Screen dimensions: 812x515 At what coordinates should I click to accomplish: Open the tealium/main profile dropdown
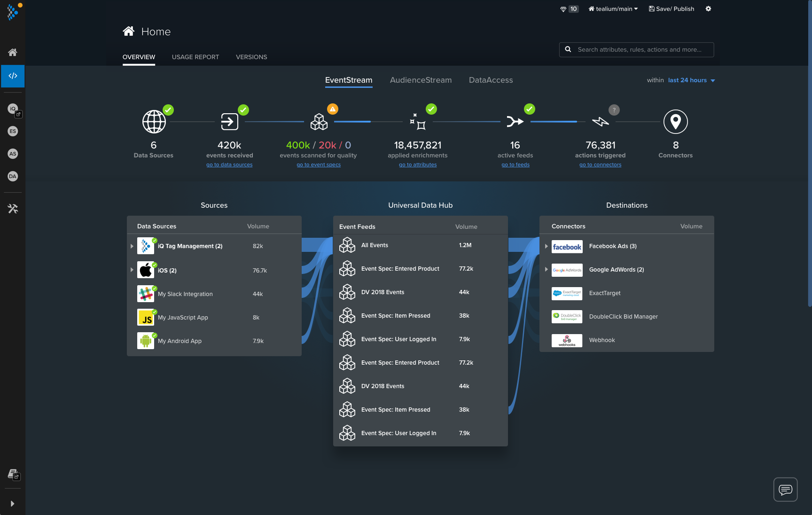(613, 9)
